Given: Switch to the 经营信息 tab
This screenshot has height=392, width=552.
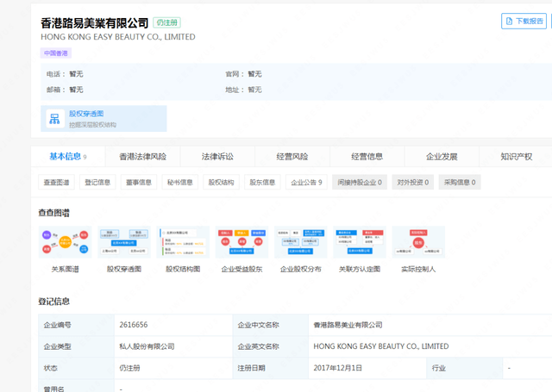Looking at the screenshot, I should click(x=367, y=157).
